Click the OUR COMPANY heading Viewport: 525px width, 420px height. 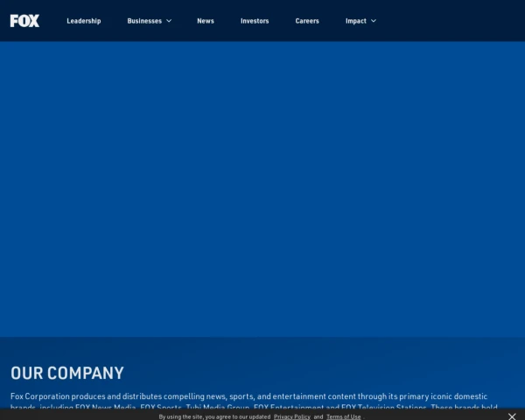coord(67,373)
